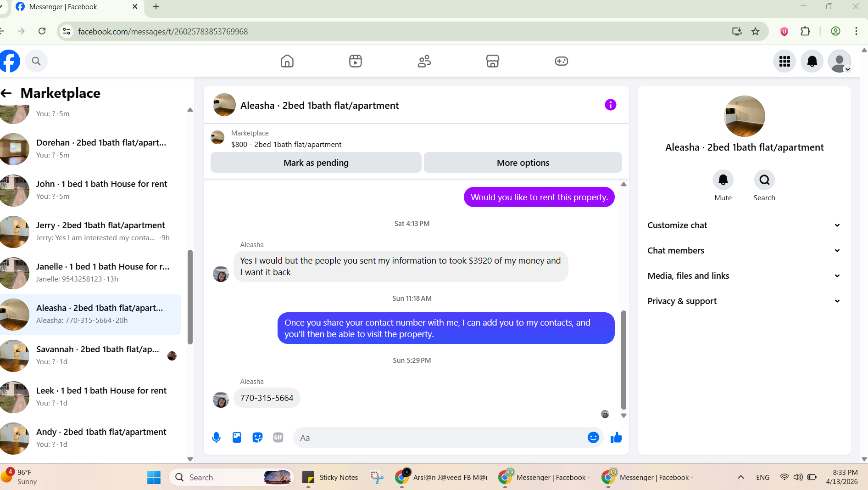Click More options button
The height and width of the screenshot is (490, 868).
(523, 163)
